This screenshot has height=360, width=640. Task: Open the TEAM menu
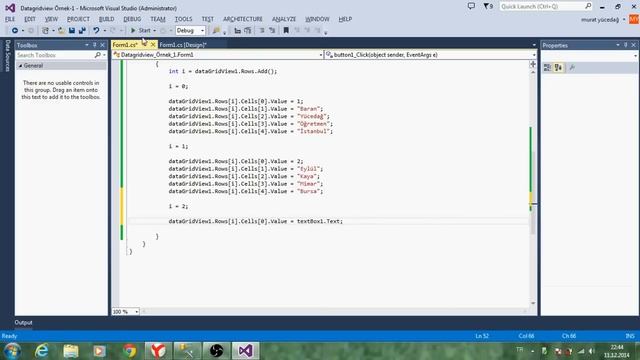(158, 19)
